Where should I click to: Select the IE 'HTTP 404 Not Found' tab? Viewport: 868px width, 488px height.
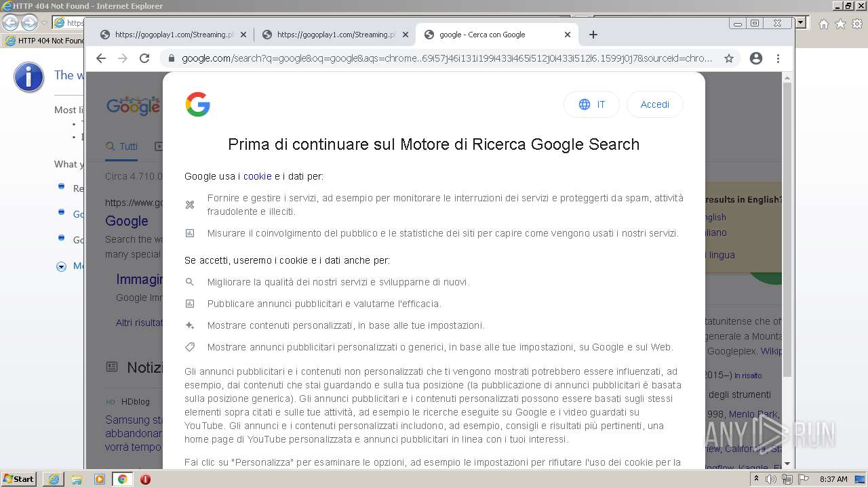coord(44,41)
